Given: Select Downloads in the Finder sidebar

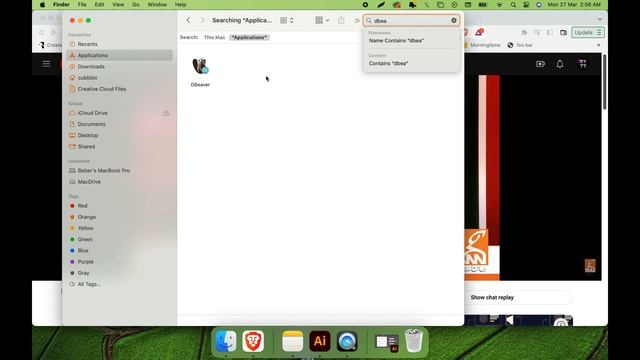Looking at the screenshot, I should [119, 67].
